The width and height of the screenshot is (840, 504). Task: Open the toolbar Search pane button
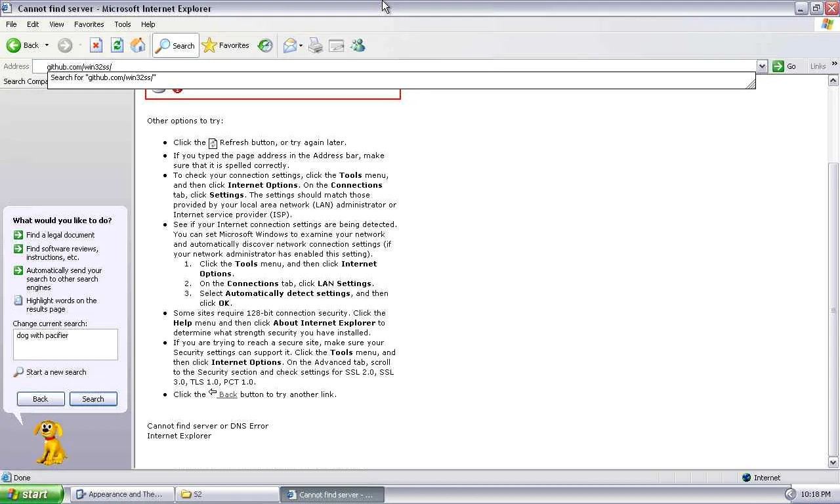(x=175, y=45)
